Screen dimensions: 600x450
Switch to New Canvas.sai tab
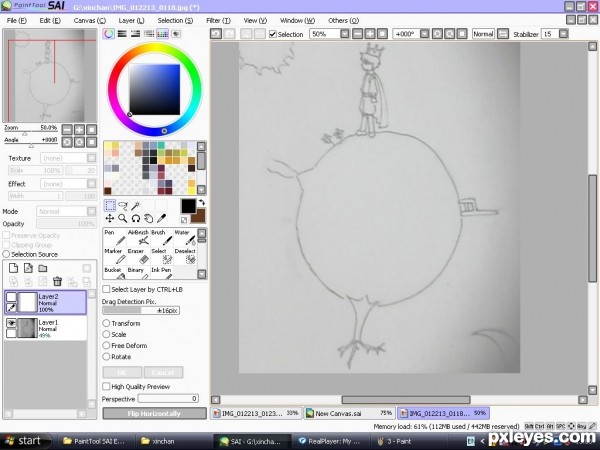pos(350,413)
